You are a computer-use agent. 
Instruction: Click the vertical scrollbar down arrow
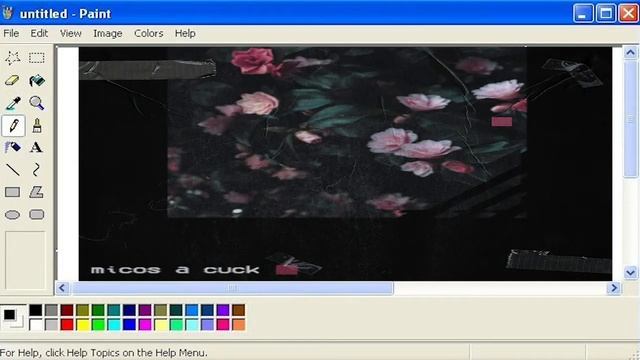[630, 273]
